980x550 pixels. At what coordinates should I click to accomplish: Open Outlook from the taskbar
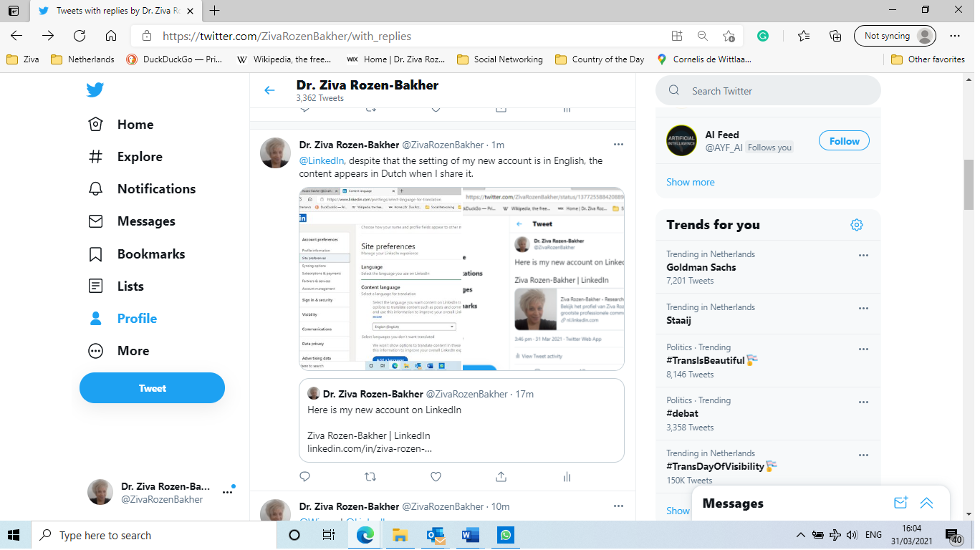coord(436,535)
